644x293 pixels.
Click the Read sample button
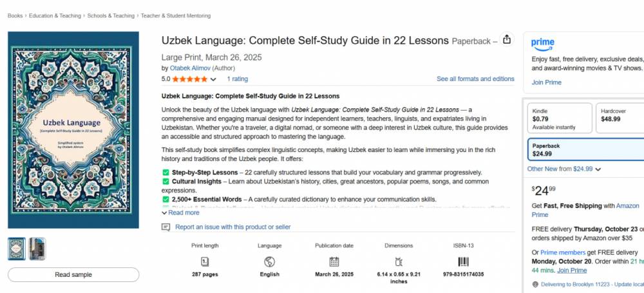point(73,274)
